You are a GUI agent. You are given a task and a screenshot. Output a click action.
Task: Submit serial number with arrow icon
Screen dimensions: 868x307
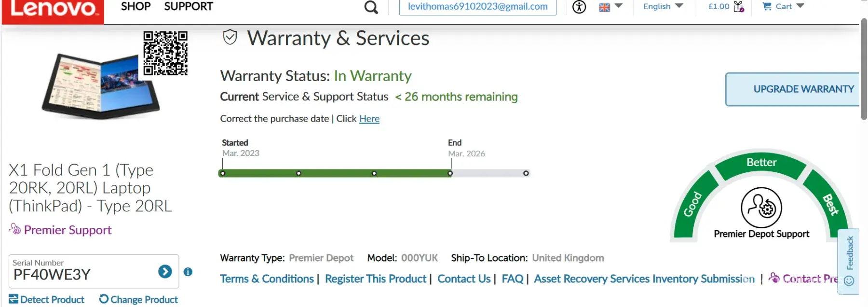tap(165, 272)
